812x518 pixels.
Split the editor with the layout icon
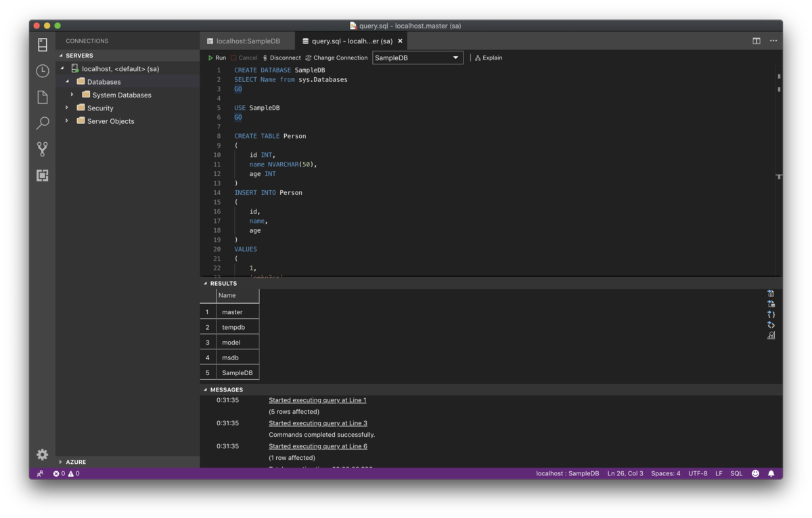757,41
